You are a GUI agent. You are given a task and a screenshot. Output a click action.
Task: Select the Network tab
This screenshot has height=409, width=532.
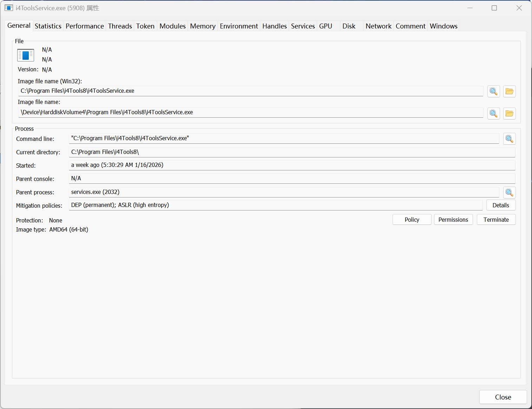pyautogui.click(x=378, y=26)
